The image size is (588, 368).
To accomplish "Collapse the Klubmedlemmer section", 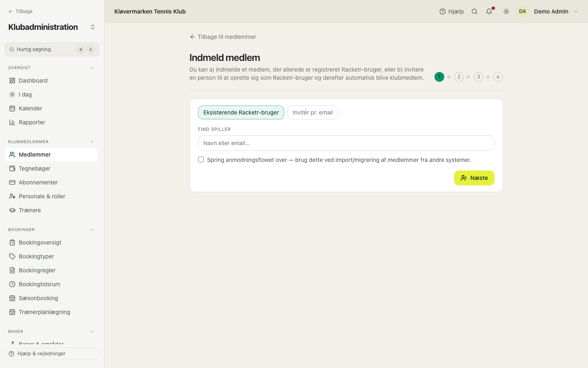I will click(92, 142).
